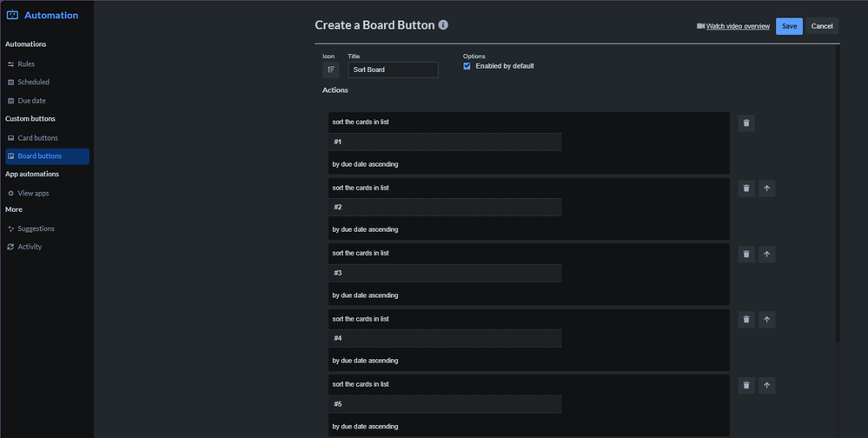
Task: Open the info icon beside Create a Board Button
Action: (443, 25)
